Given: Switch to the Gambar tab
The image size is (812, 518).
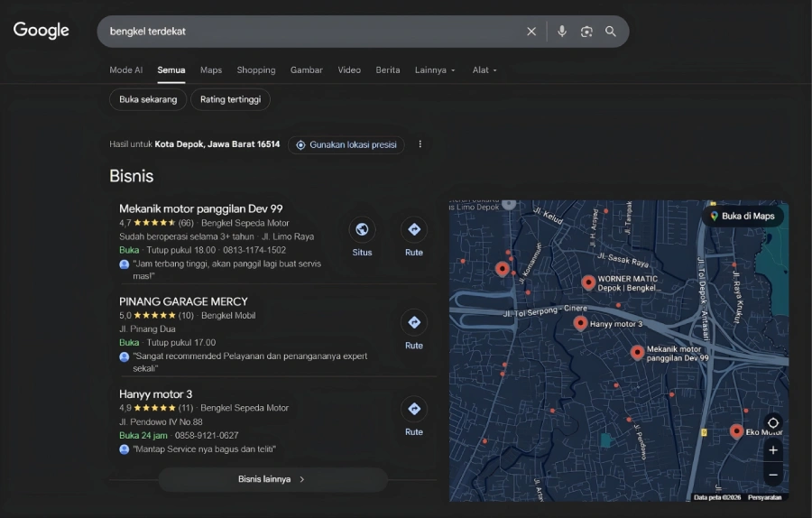Looking at the screenshot, I should [306, 69].
